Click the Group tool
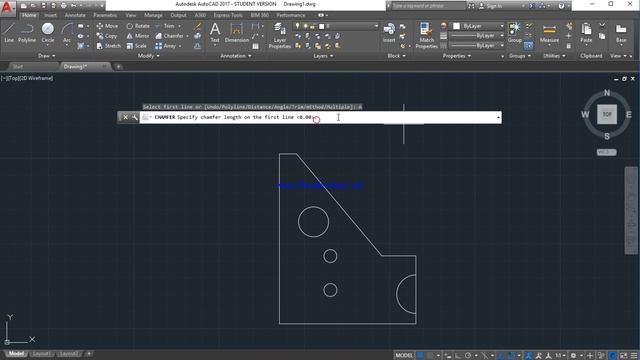The image size is (640, 360). click(514, 33)
